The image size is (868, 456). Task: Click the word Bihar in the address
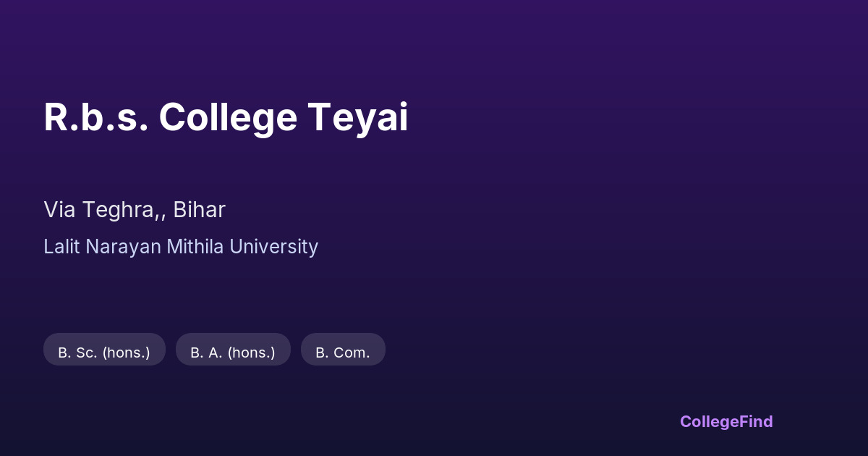199,210
